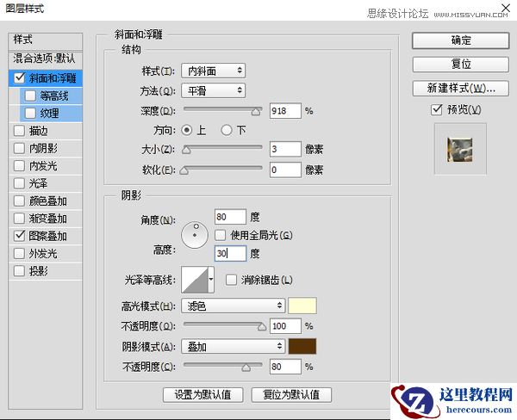Click 复位为默认值 button
Screen dimensions: 517x420
(x=291, y=395)
